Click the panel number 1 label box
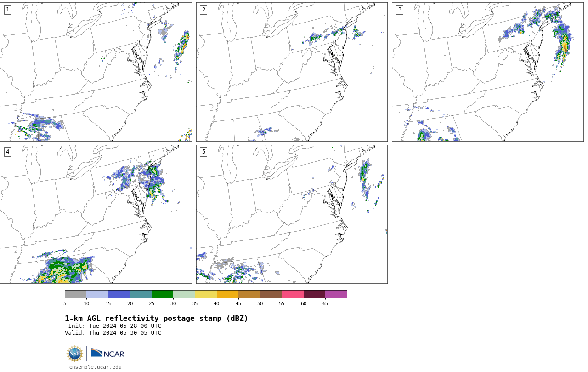Screen dimensions: 588x372 pos(7,10)
